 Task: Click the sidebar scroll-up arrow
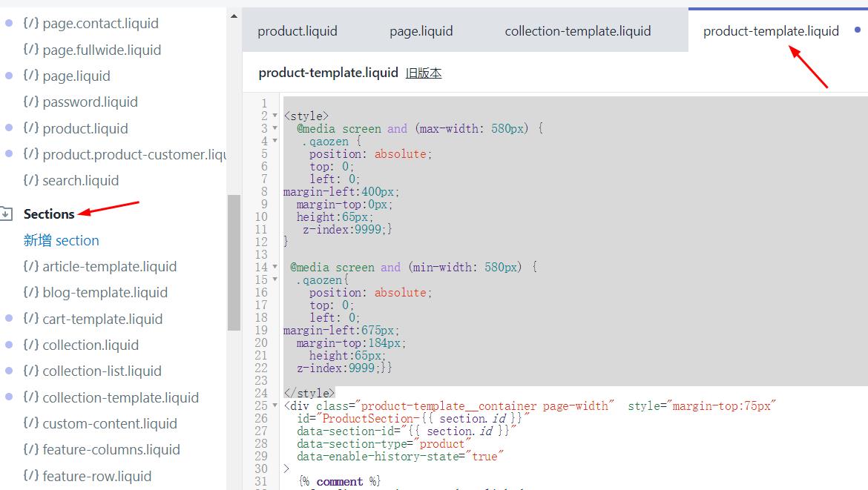coord(234,16)
